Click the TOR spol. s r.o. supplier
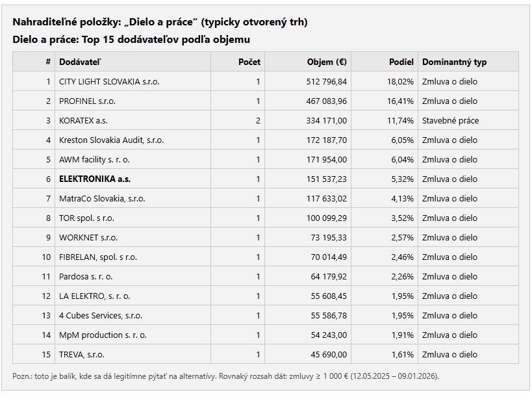This screenshot has width=532, height=399. (86, 218)
